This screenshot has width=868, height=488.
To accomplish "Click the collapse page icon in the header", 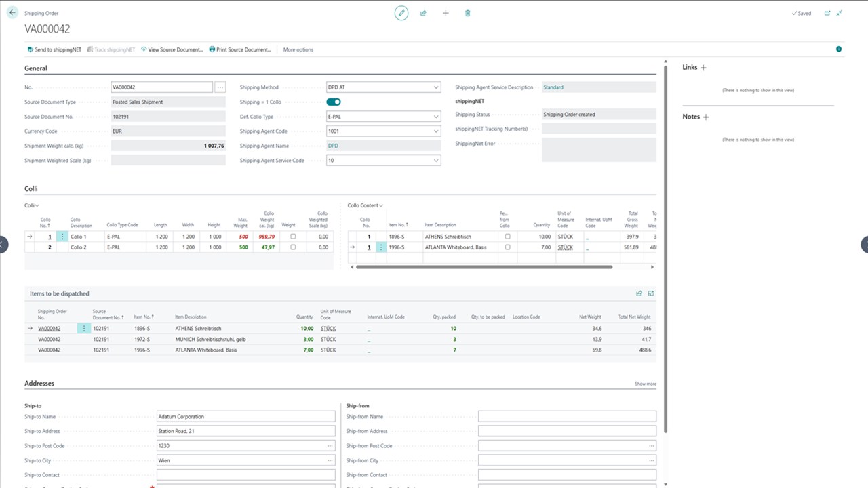I will pyautogui.click(x=840, y=13).
